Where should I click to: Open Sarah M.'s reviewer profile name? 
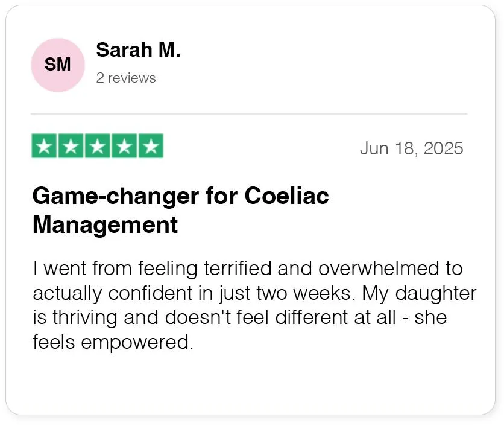tap(138, 50)
